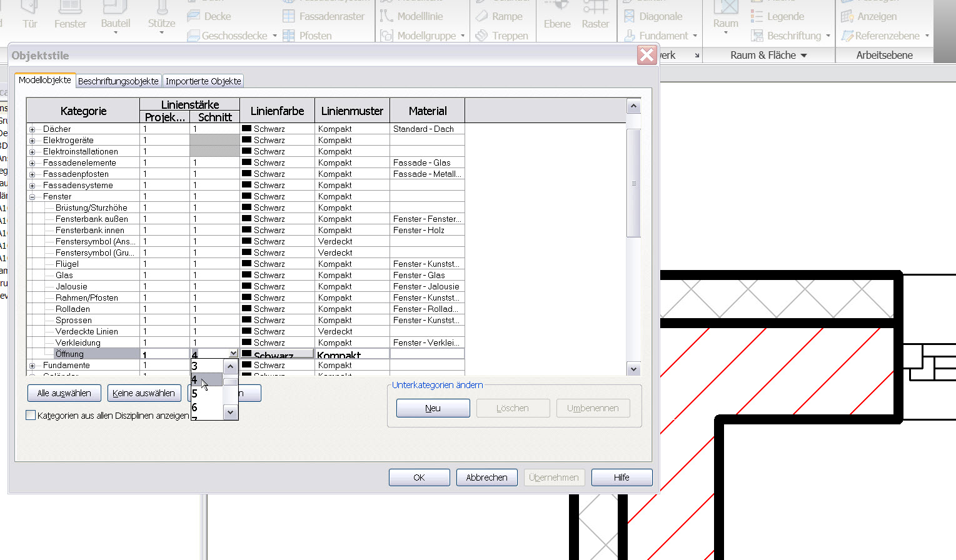Collapse the Fenster category
Screen dimensions: 956x560
32,197
